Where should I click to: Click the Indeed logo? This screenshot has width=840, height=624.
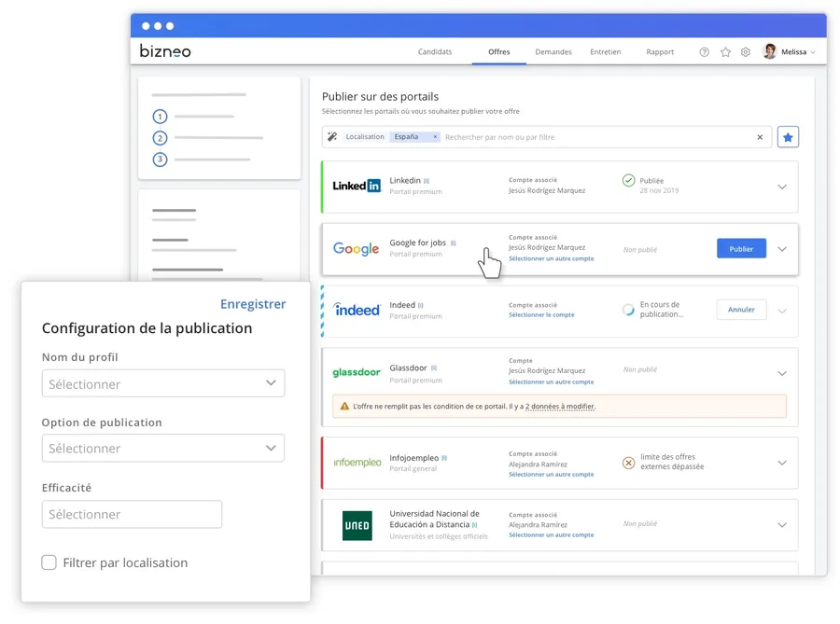(357, 310)
